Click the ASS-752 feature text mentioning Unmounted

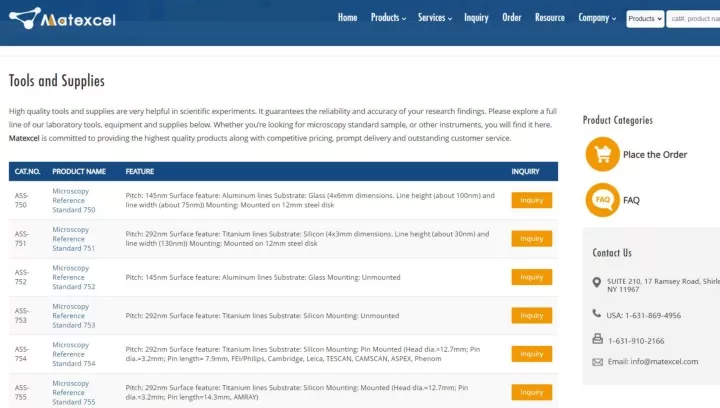pyautogui.click(x=263, y=277)
